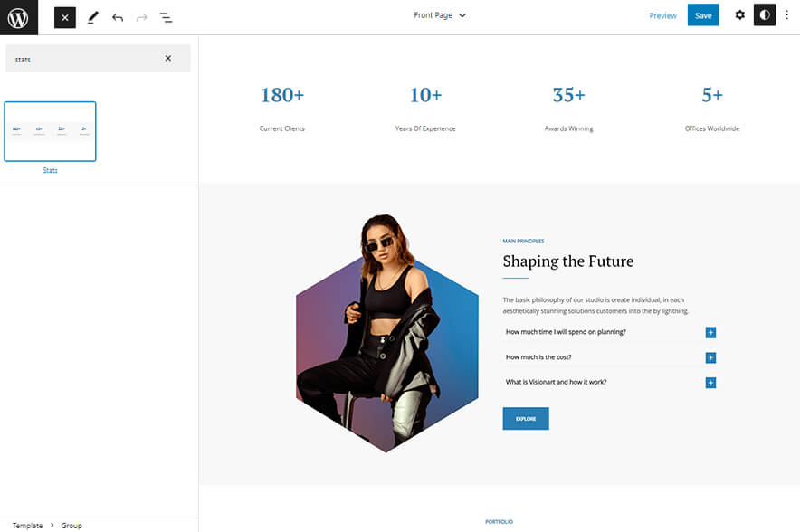Image resolution: width=800 pixels, height=532 pixels.
Task: Select the Stats pattern thumbnail
Action: pyautogui.click(x=50, y=131)
